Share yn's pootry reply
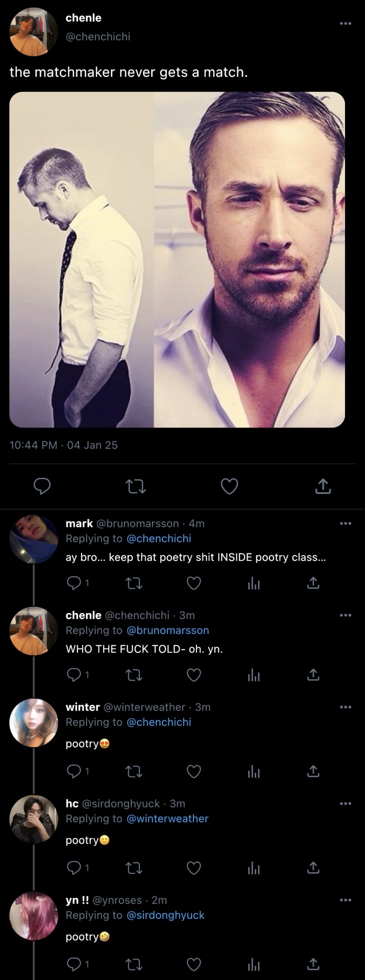The height and width of the screenshot is (980, 365). [x=313, y=964]
